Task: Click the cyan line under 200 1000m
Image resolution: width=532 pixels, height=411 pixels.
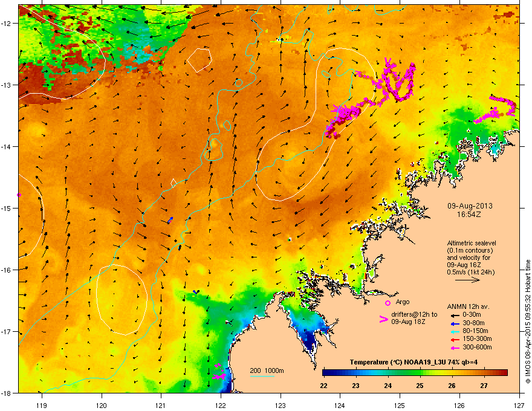Action: tap(262, 376)
